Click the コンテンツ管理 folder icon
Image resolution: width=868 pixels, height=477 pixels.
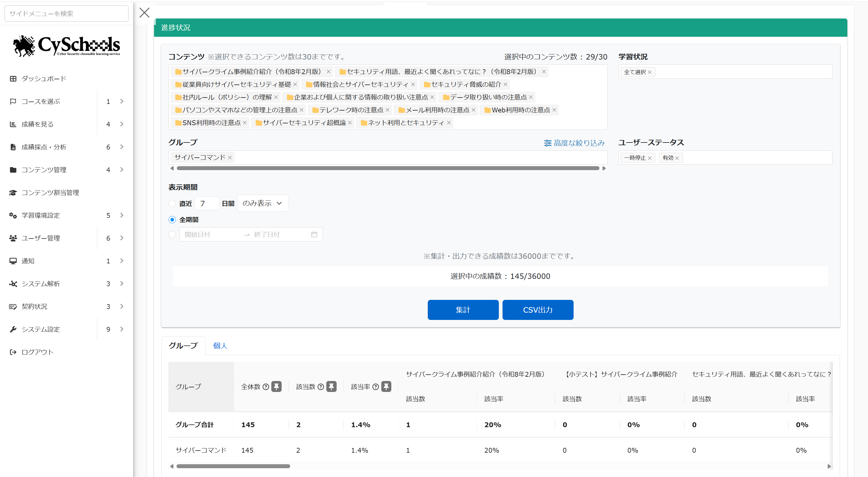point(13,170)
